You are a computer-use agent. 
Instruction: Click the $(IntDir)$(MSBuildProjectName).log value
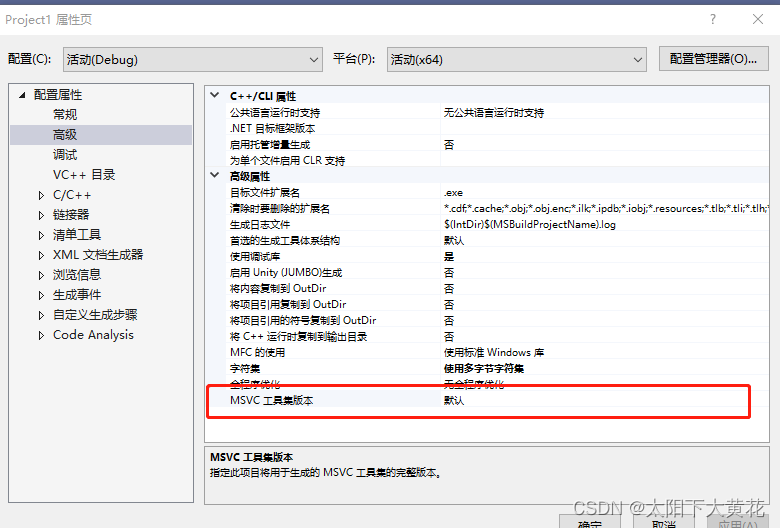pyautogui.click(x=530, y=224)
